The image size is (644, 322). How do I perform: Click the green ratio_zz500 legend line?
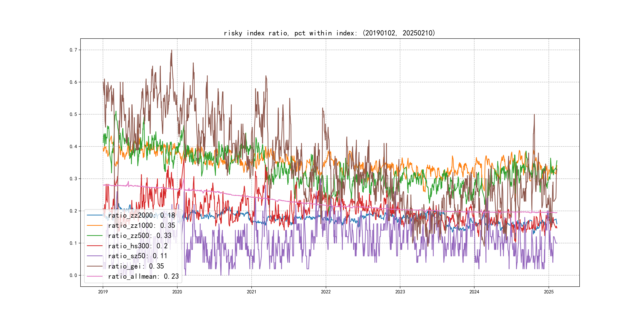coord(94,236)
